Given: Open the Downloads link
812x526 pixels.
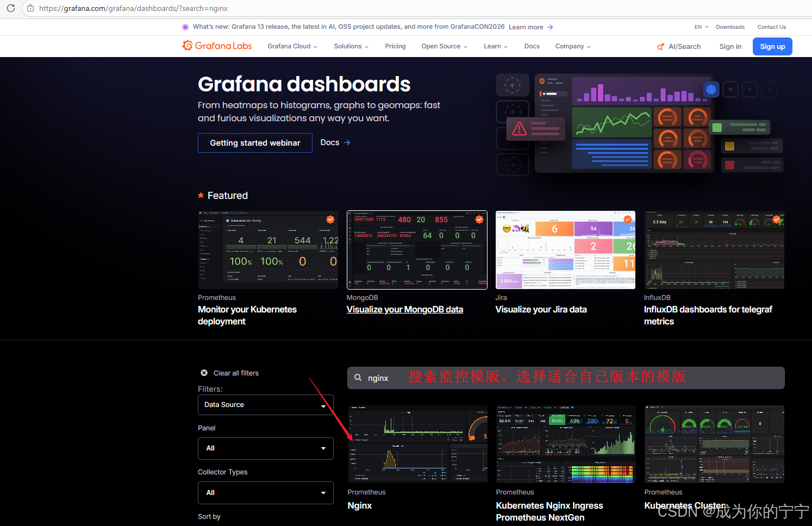Looking at the screenshot, I should tap(730, 27).
